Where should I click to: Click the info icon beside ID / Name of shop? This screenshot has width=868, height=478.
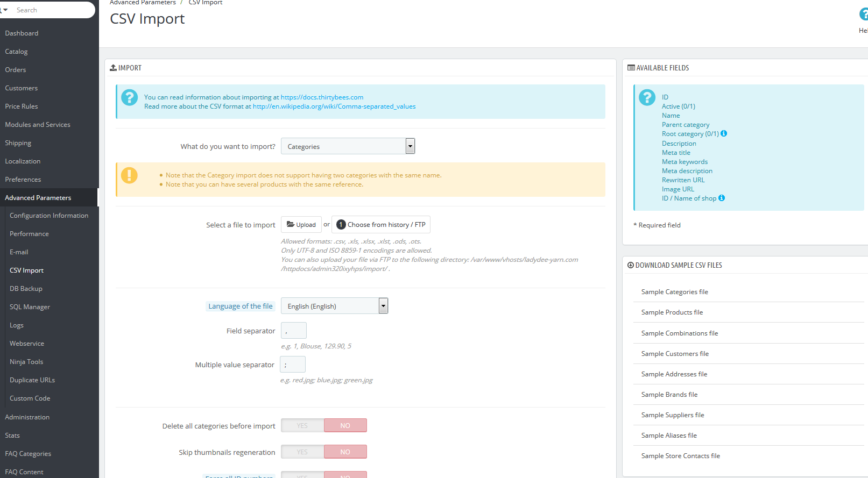pos(722,198)
